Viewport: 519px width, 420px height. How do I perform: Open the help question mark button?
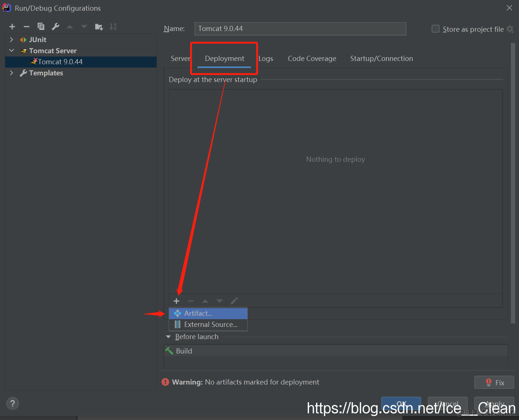point(13,403)
